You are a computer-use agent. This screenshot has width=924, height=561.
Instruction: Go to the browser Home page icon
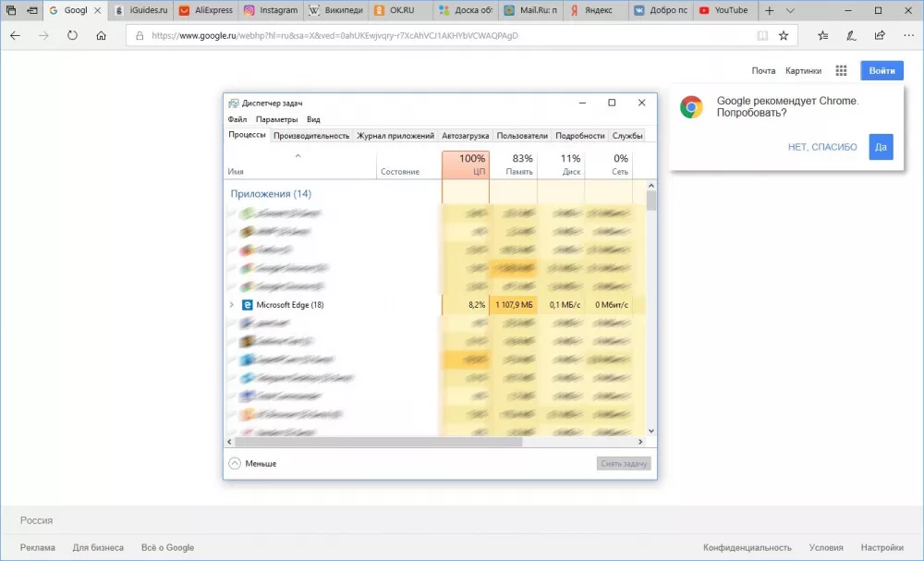pyautogui.click(x=101, y=35)
